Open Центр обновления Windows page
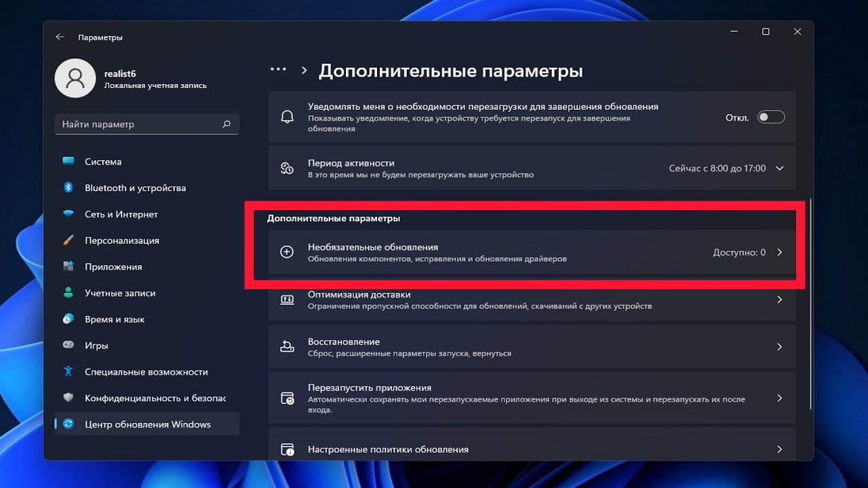 (146, 424)
